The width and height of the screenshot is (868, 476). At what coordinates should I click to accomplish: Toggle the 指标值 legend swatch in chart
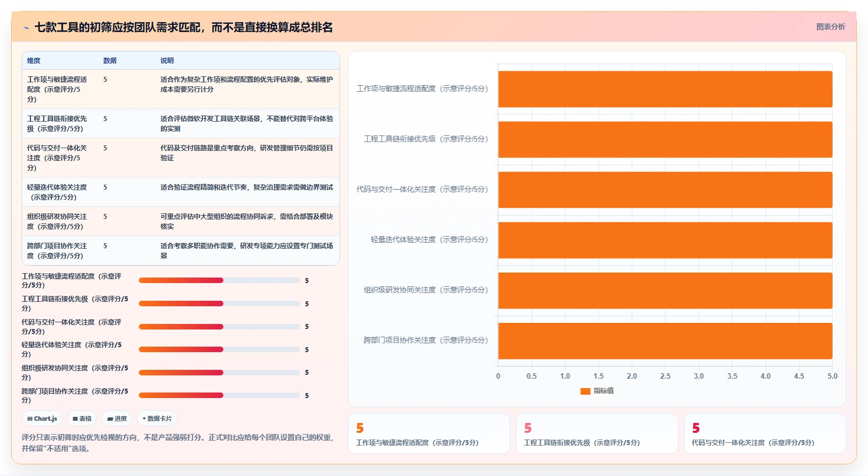pos(585,391)
